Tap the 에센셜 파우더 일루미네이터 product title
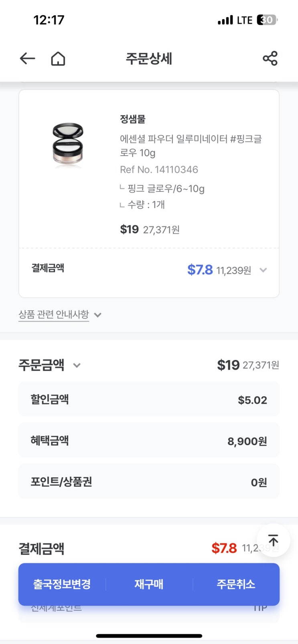This screenshot has height=644, width=298. click(x=191, y=146)
